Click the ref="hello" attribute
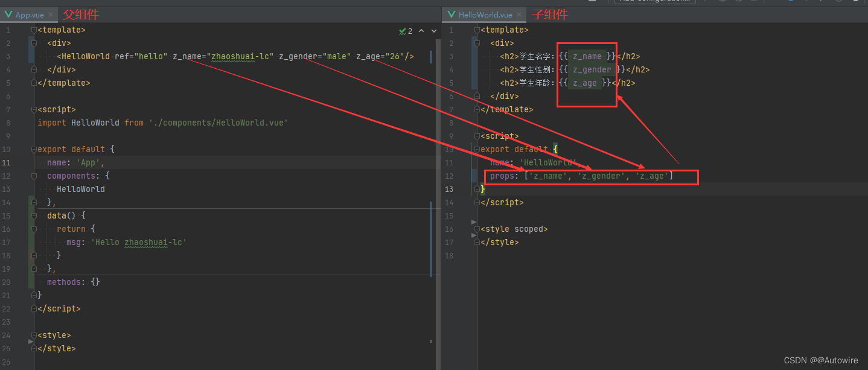 (141, 56)
